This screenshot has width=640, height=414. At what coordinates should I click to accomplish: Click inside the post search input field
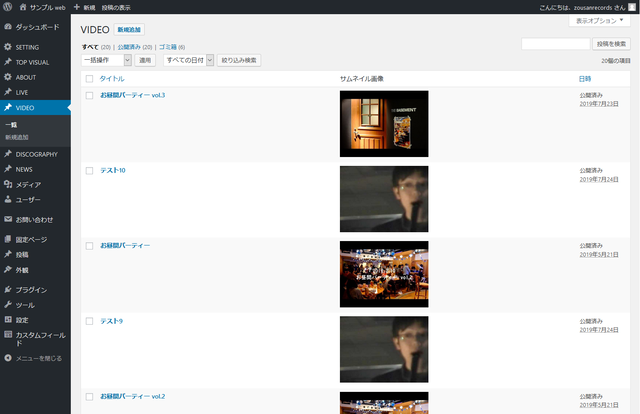click(556, 44)
